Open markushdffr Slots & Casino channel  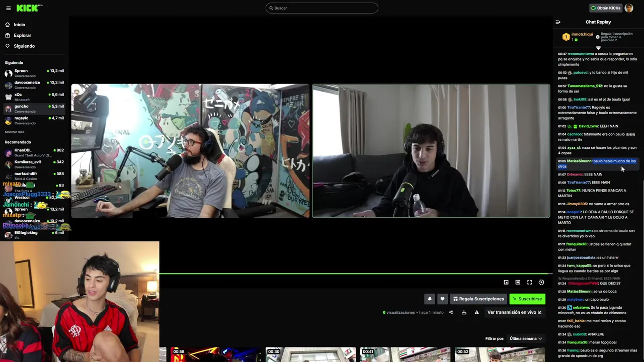[x=34, y=176]
